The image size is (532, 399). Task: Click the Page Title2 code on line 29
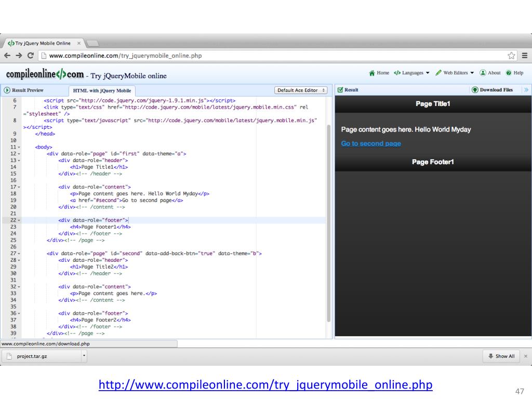(x=99, y=267)
